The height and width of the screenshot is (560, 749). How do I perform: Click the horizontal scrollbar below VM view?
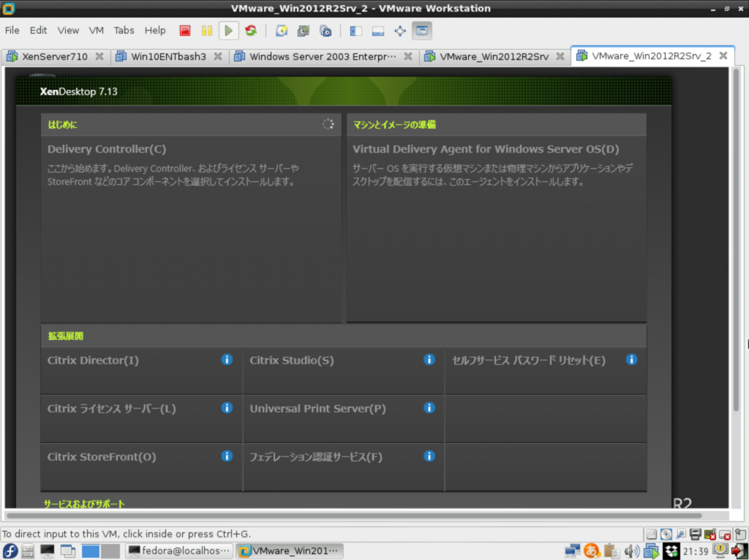point(354,515)
